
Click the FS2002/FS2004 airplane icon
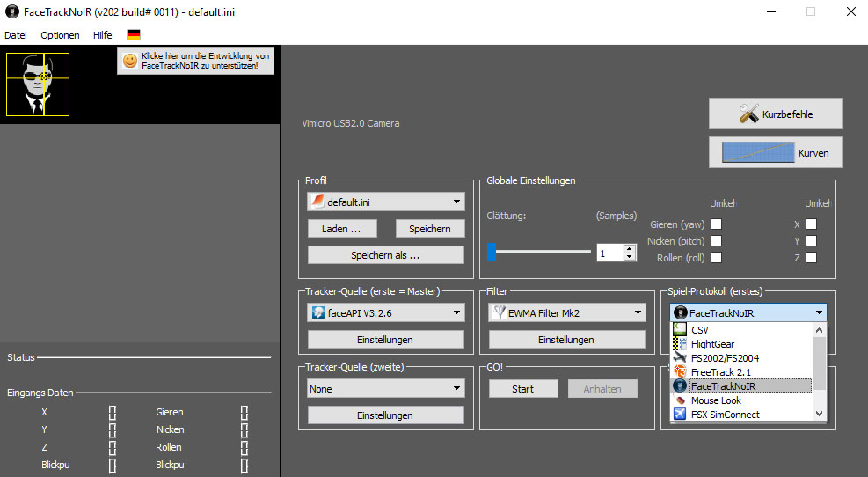(x=680, y=358)
